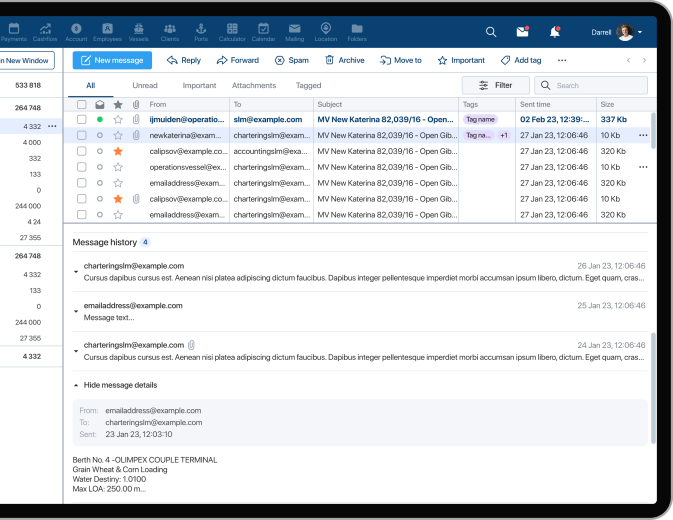The height and width of the screenshot is (520, 673).
Task: Open the Ports anchor icon
Action: [201, 29]
